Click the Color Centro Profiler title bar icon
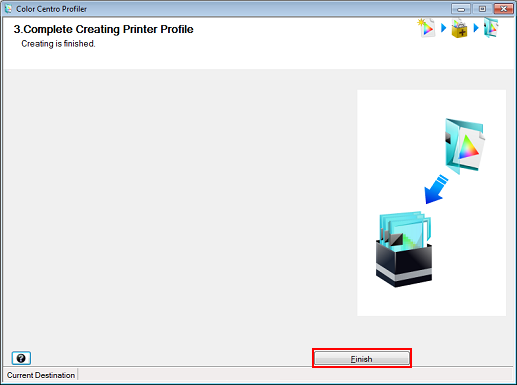Screen dimensions: 517x385 [8, 9]
